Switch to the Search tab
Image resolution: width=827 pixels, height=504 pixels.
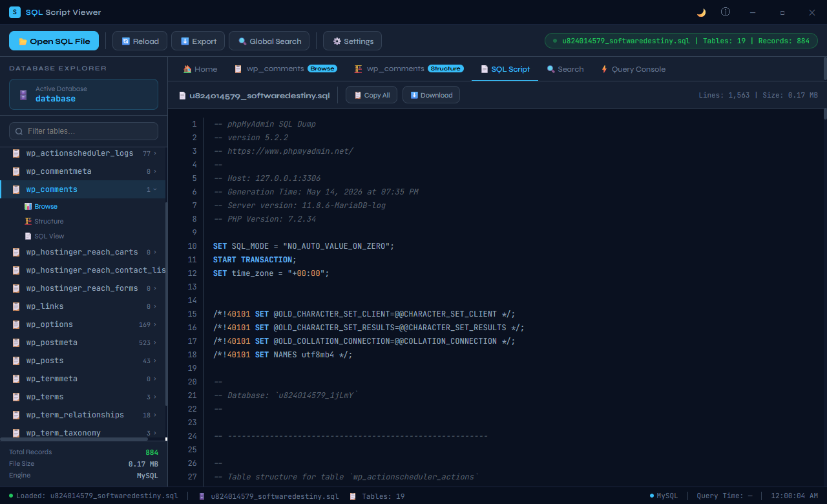[565, 68]
